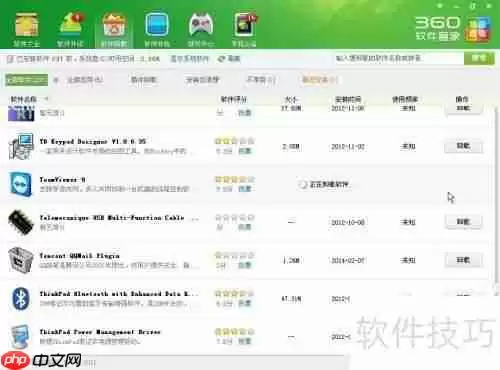Click the Telemecanique USB cable chip icon

point(21,222)
